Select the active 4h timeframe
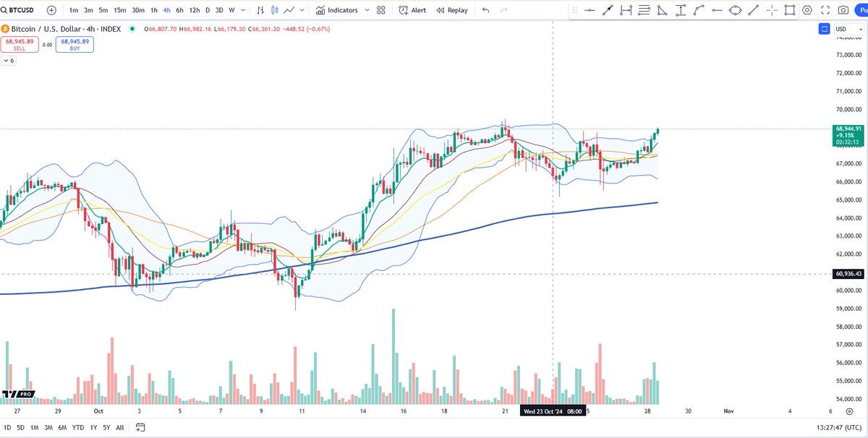Viewport: 868px width, 438px height. (167, 11)
